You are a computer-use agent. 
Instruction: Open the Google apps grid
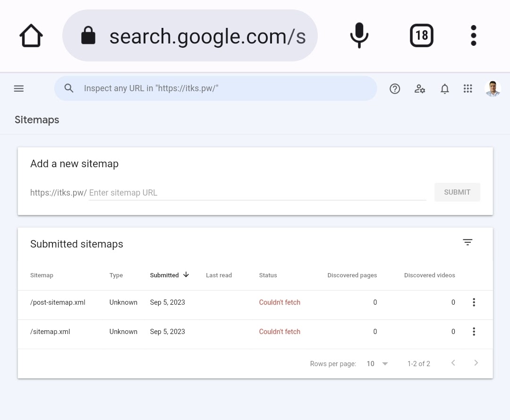click(468, 88)
